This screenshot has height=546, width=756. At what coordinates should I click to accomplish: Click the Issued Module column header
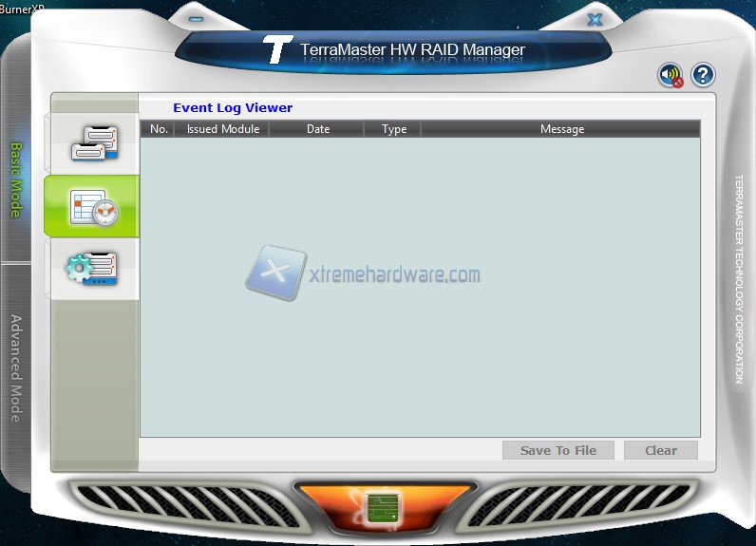[x=222, y=129]
